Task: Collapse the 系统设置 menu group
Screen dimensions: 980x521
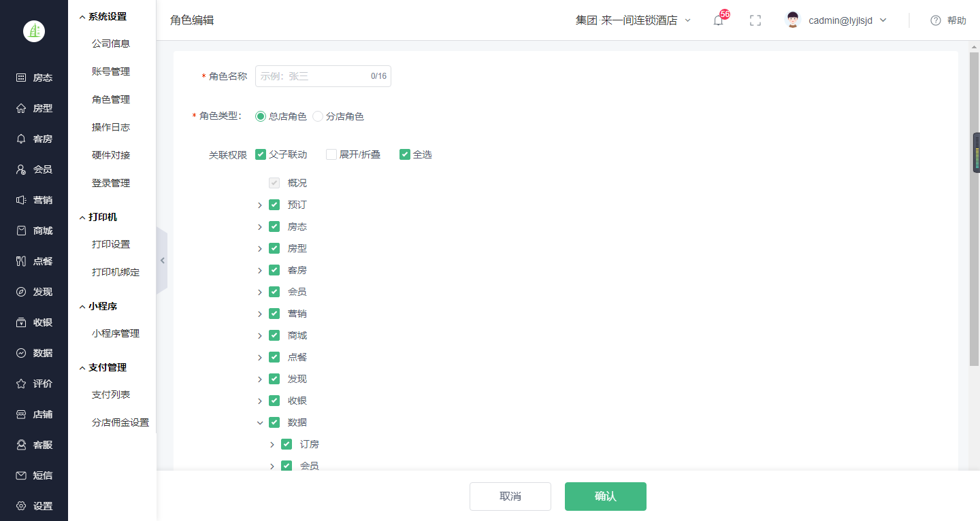Action: point(103,17)
